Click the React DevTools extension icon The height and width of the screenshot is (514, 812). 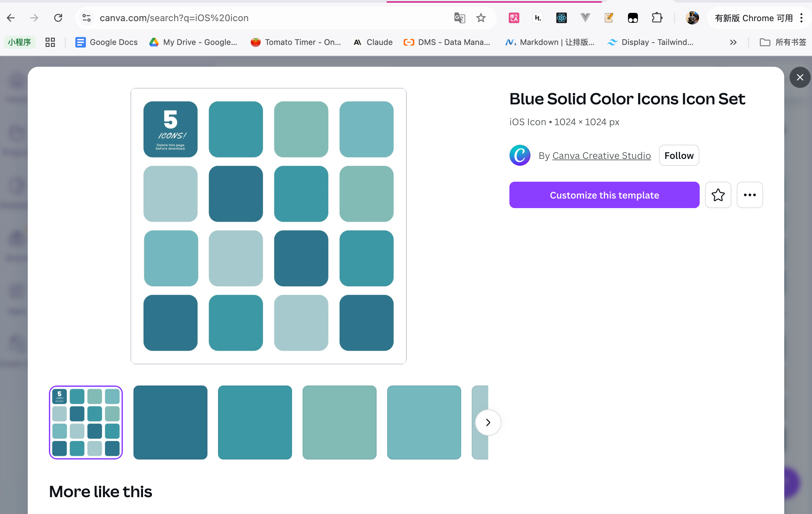[x=561, y=18]
